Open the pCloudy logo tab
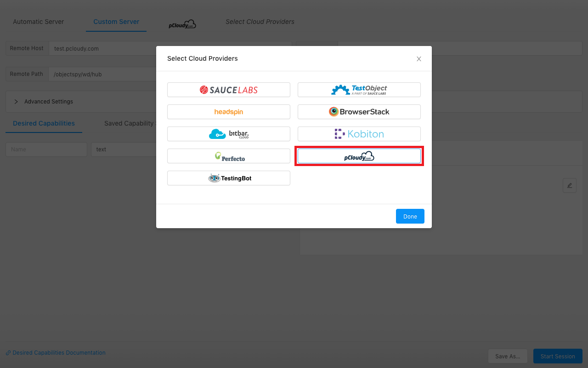Screen dimensions: 588x368 tap(182, 24)
